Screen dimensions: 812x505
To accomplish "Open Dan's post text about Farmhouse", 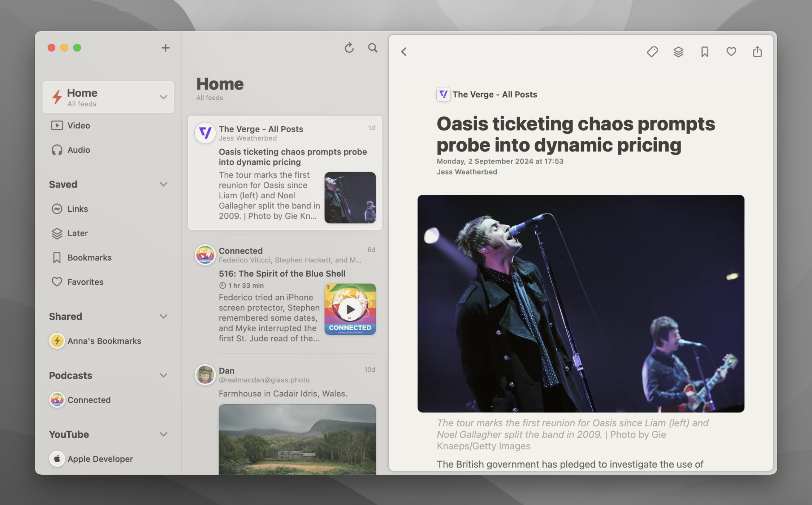I will (x=283, y=393).
